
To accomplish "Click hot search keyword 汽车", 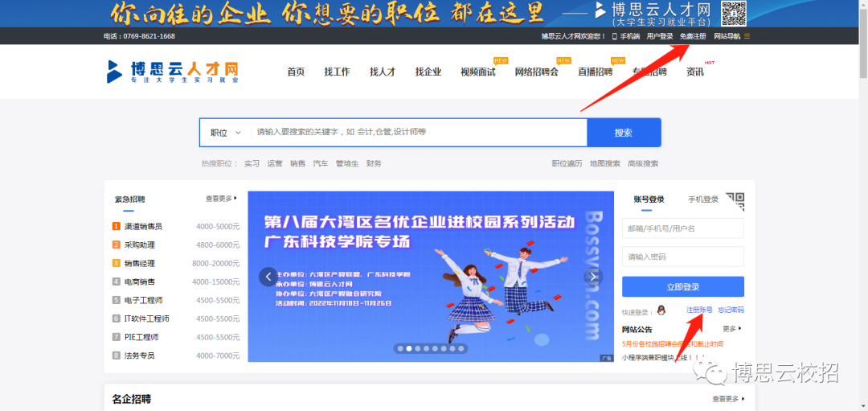I will (321, 163).
